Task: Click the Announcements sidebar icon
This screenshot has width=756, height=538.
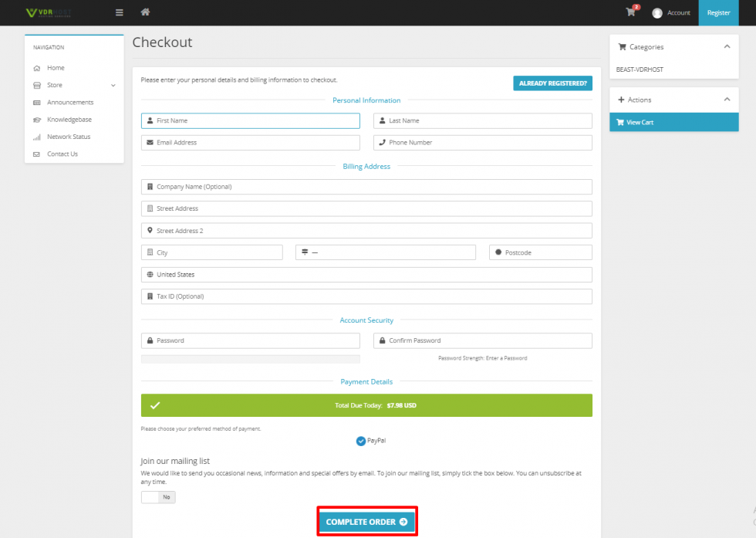Action: pyautogui.click(x=37, y=103)
